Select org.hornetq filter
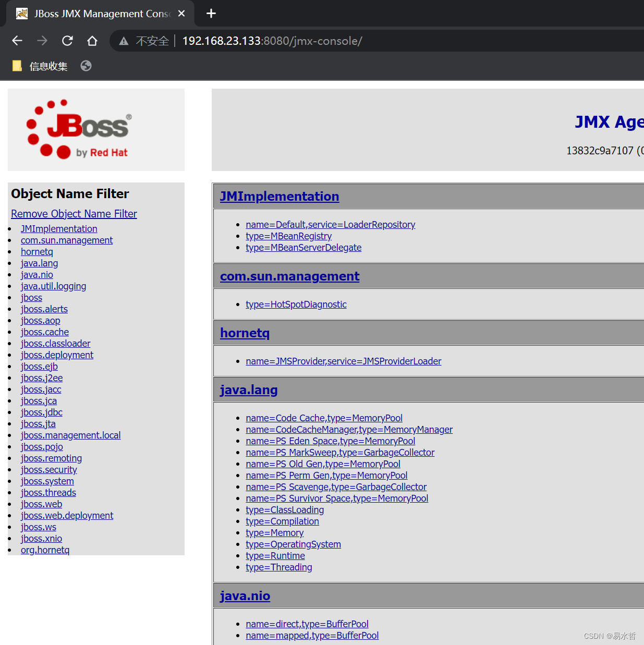This screenshot has width=644, height=645. pos(45,550)
